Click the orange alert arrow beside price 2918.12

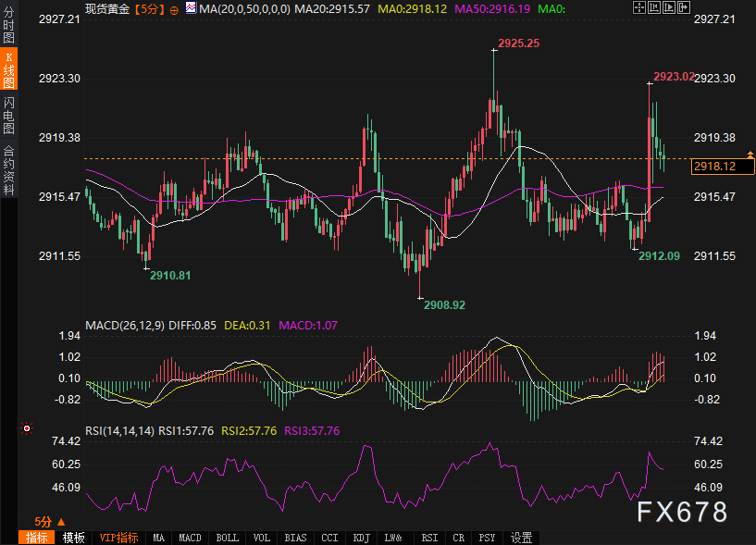pyautogui.click(x=751, y=154)
